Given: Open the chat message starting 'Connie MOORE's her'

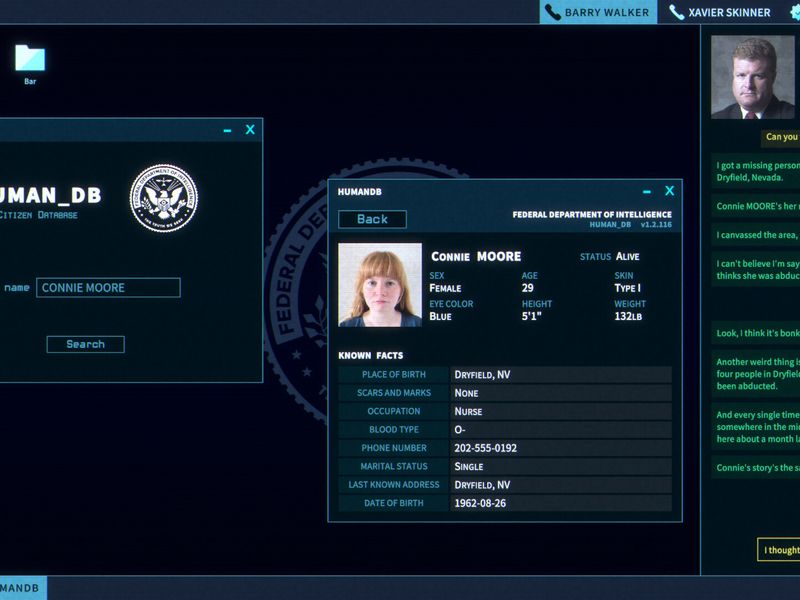Looking at the screenshot, I should (756, 206).
